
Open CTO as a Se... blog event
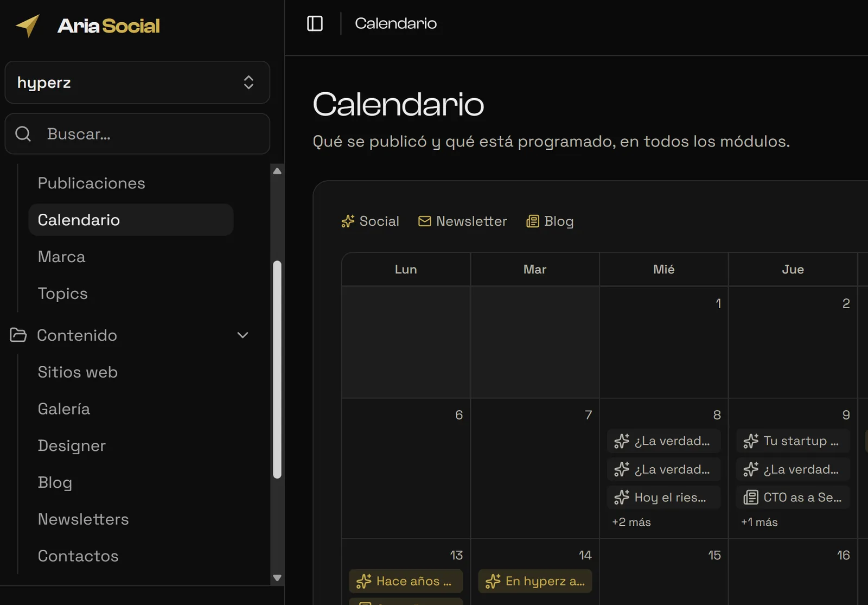tap(793, 497)
